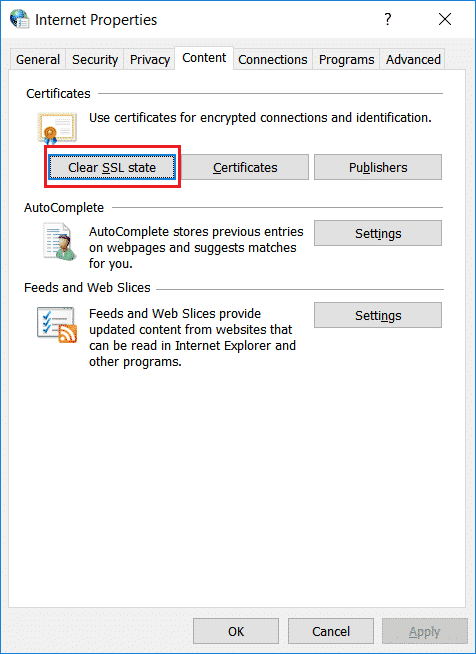Open Feeds and Web Slices Settings

pos(378,315)
